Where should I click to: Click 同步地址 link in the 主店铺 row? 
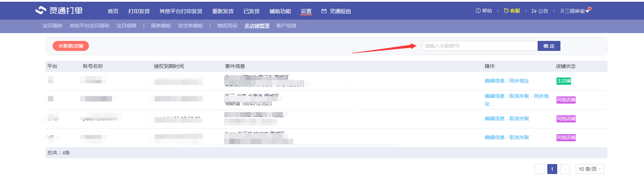coord(519,81)
